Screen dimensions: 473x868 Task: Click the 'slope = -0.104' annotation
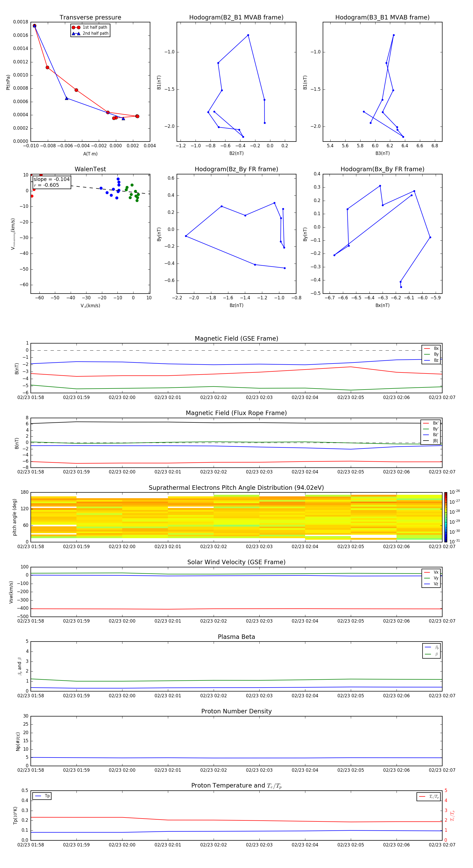(52, 179)
